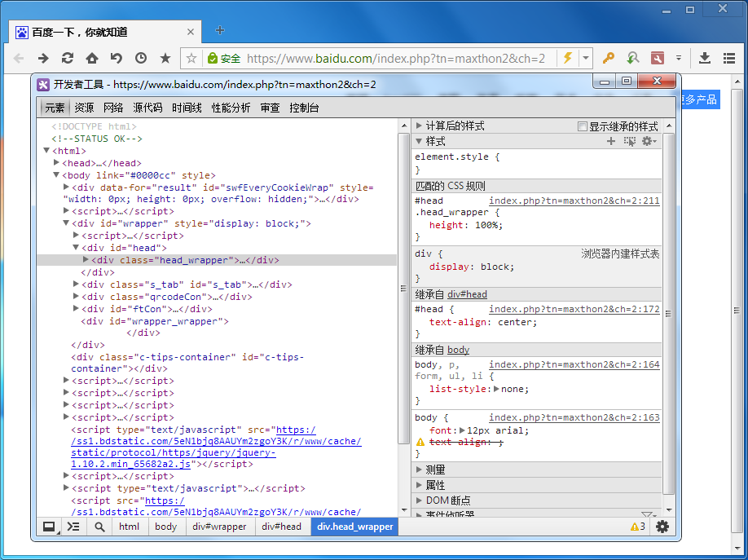This screenshot has height=560, width=748.
Task: Open developer tools settings gear
Action: coord(662,527)
